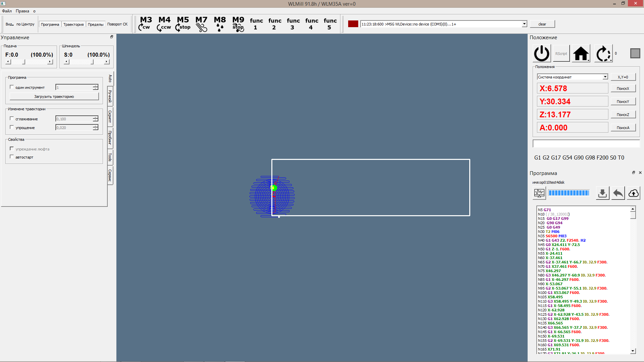Click the home position icon

click(581, 54)
